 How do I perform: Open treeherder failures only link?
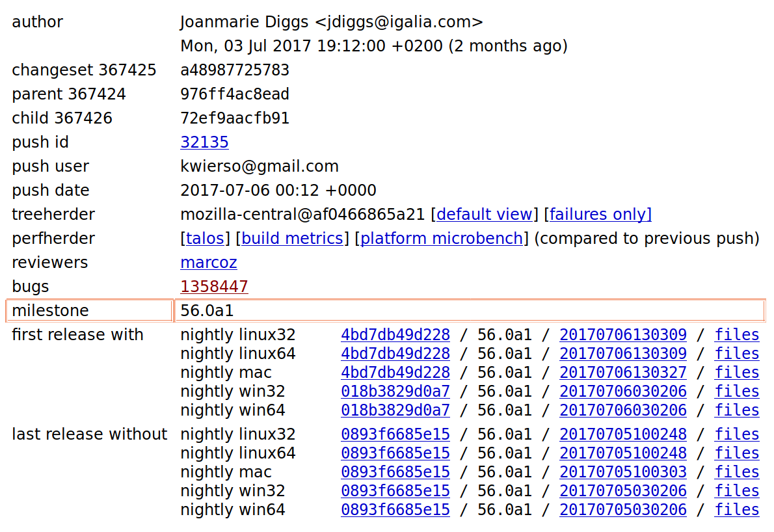pos(600,214)
